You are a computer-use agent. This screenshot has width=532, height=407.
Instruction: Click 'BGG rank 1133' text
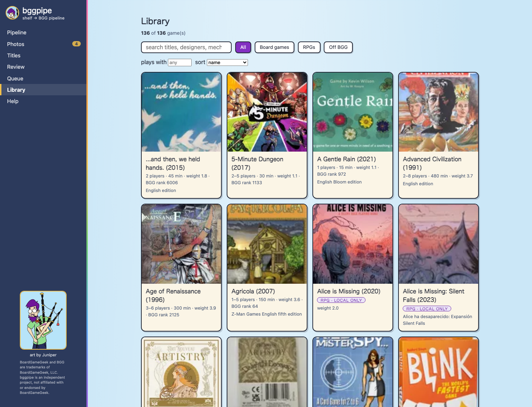tap(247, 183)
